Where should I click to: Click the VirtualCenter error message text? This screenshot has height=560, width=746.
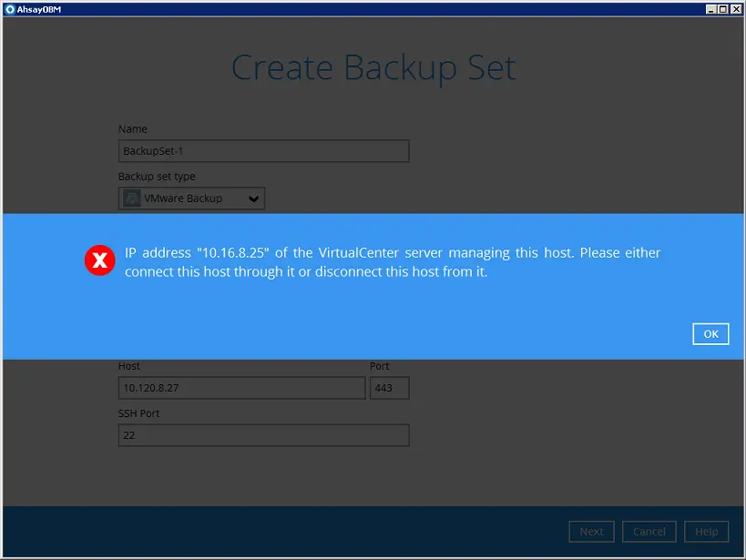pyautogui.click(x=392, y=261)
